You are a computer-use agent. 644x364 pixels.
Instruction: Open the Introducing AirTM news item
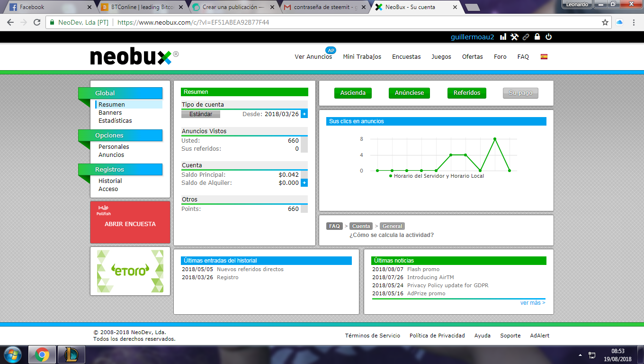point(430,277)
